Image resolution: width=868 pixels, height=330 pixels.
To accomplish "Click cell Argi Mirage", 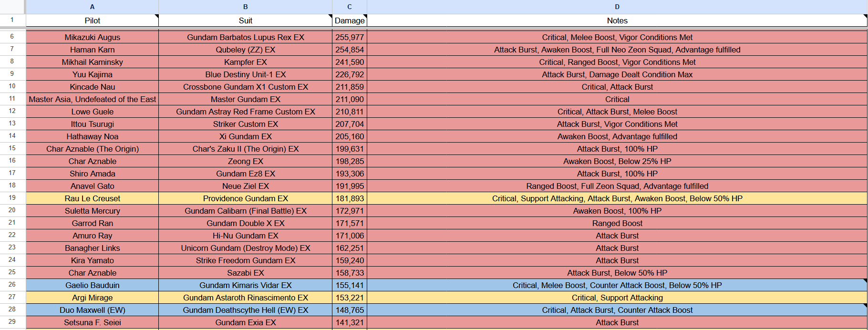I will 92,298.
